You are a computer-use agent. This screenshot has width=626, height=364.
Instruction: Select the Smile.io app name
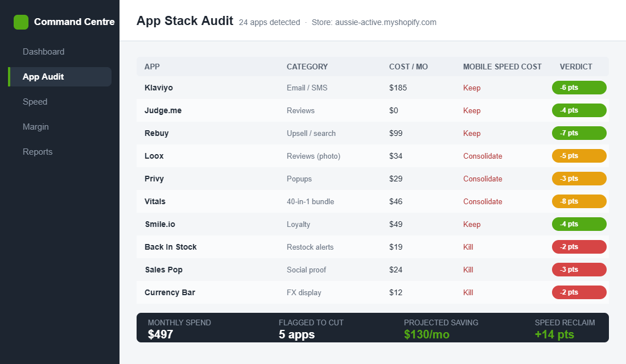click(x=160, y=224)
